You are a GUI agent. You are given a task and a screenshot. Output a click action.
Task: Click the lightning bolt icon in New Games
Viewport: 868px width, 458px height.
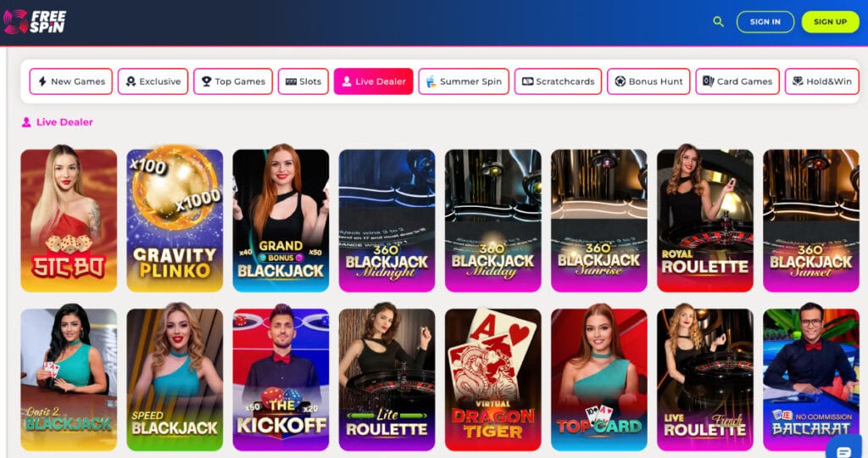(x=42, y=81)
